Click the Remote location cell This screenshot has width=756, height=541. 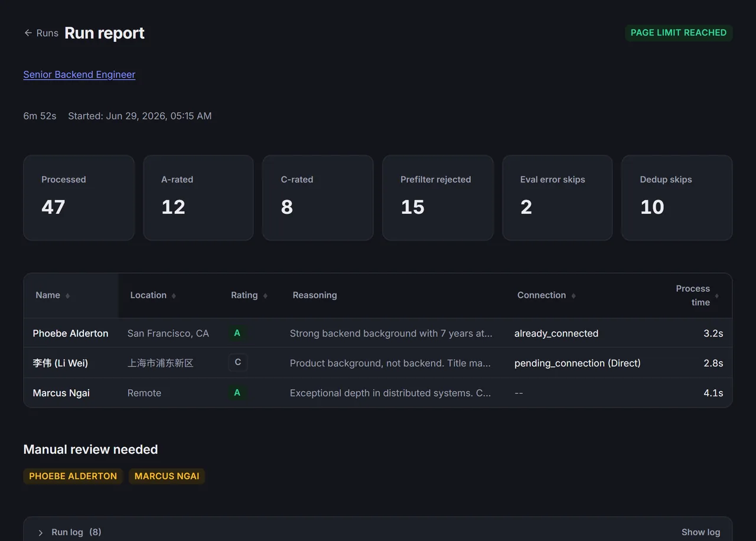tap(144, 393)
